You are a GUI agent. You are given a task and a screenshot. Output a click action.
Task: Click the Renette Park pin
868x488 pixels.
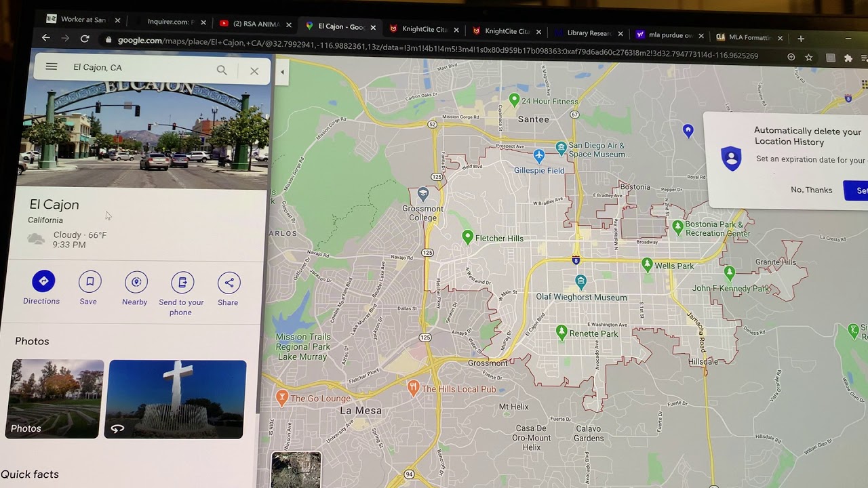pyautogui.click(x=561, y=332)
